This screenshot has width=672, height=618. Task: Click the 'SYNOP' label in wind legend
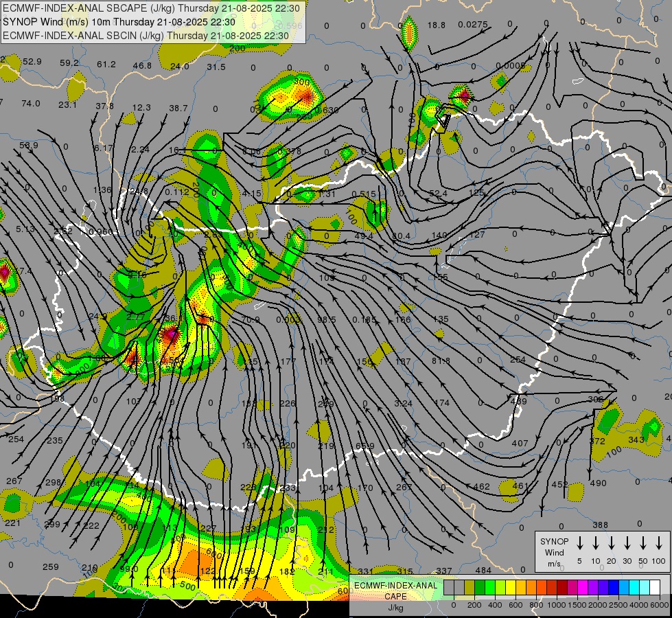tap(554, 541)
